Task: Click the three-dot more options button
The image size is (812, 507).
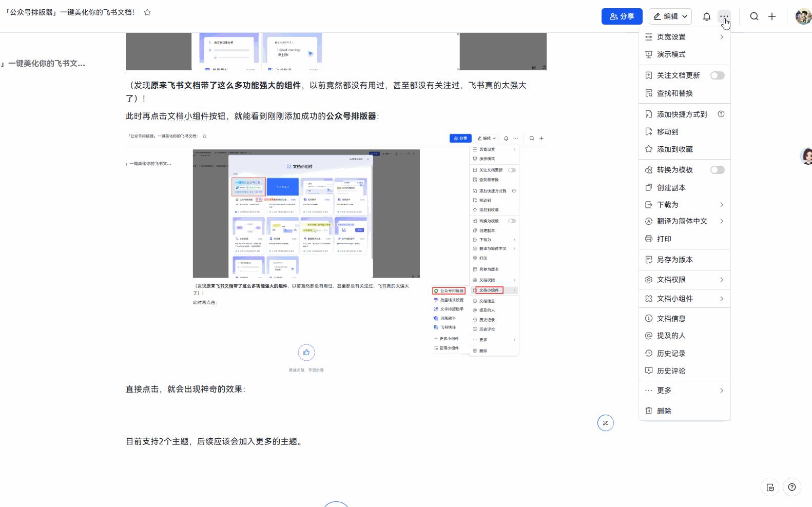Action: 724,16
